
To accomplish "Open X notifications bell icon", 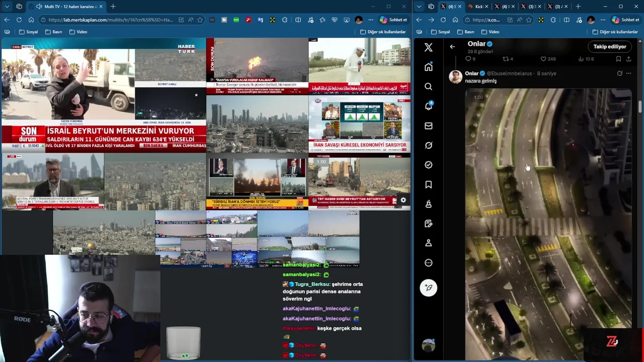I will coord(428,106).
